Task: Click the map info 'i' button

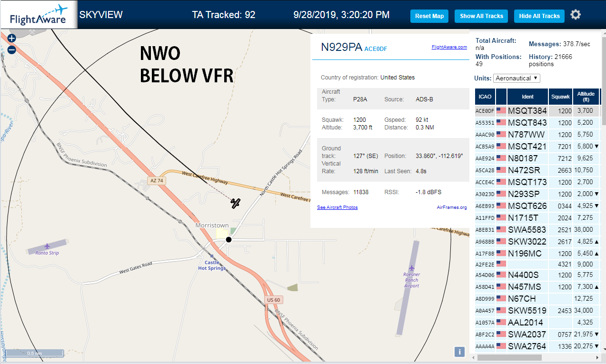Action: click(x=459, y=352)
